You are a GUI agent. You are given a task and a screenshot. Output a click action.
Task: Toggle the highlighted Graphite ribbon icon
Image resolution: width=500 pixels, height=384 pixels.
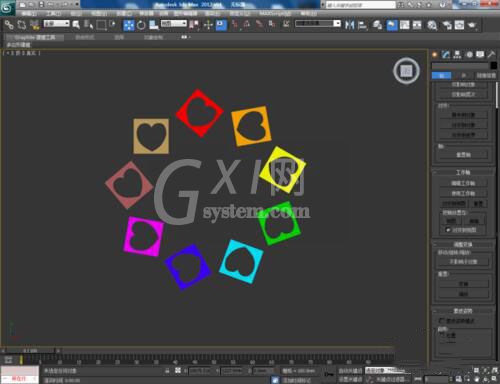(392, 25)
